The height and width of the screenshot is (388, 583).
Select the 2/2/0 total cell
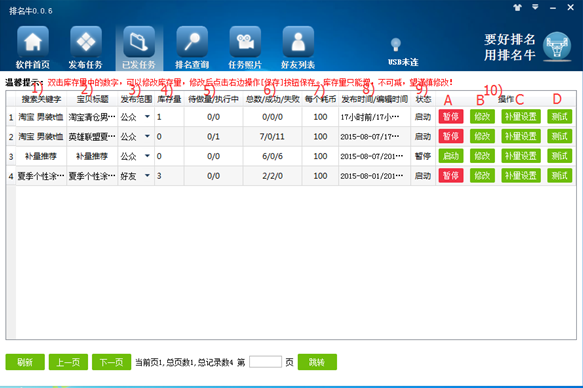[x=272, y=176]
